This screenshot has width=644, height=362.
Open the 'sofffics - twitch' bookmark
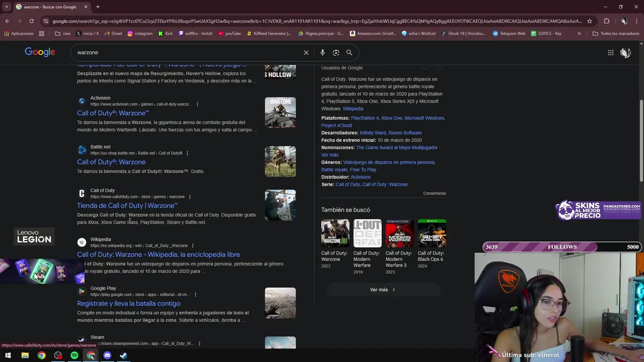pos(195,34)
